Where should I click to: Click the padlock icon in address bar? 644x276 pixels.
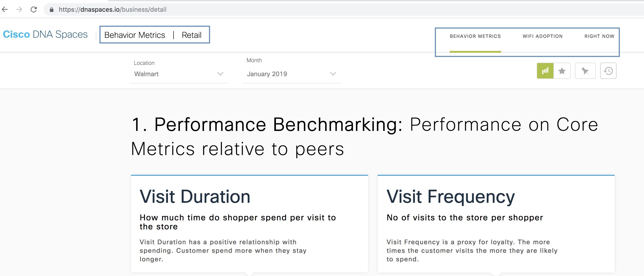(x=51, y=10)
